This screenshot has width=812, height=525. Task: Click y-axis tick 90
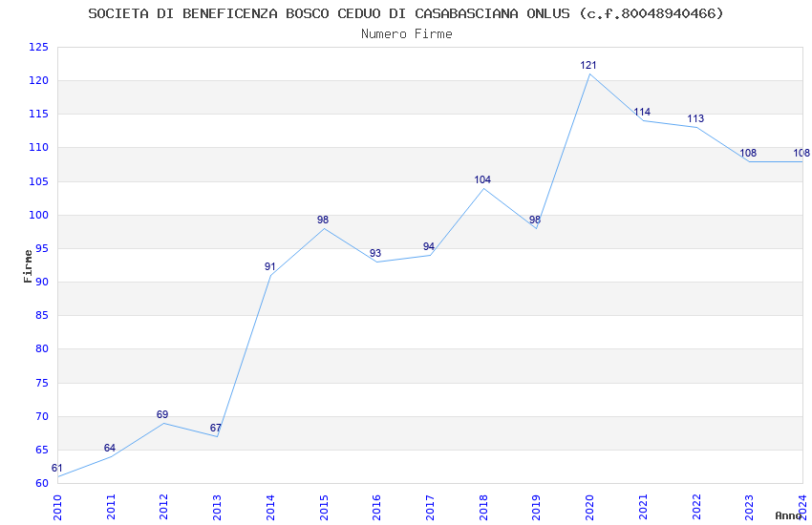click(42, 283)
